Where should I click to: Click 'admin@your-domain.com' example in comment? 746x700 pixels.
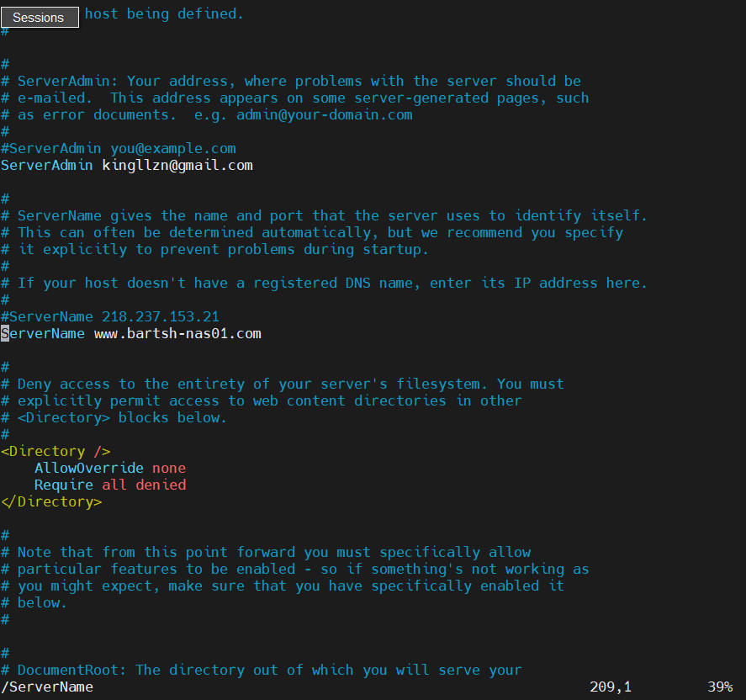click(x=325, y=115)
